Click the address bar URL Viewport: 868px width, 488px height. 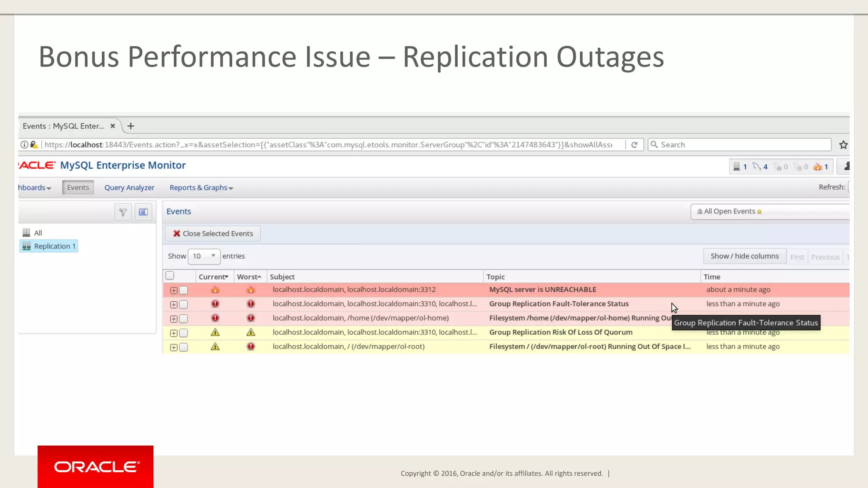[x=328, y=144]
